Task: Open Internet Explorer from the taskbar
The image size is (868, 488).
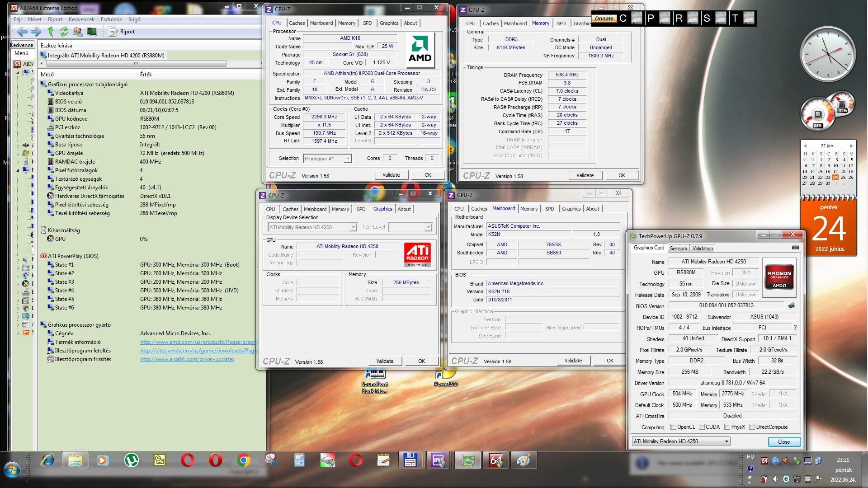Action: click(x=47, y=460)
